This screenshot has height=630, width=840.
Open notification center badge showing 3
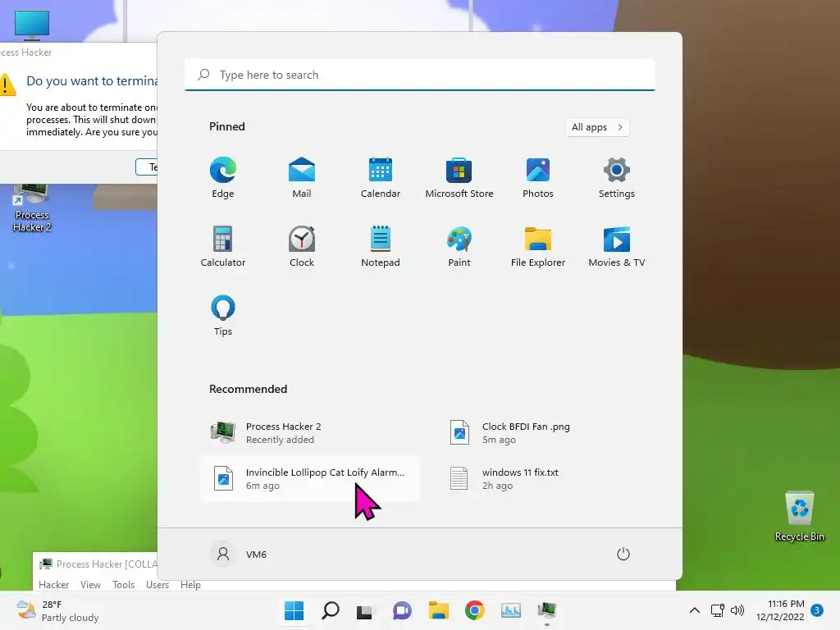point(817,610)
